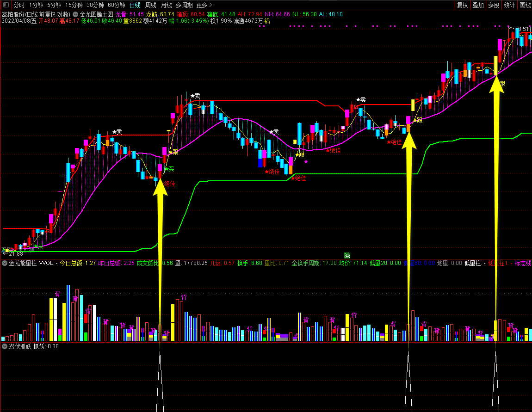Click the 额4142万 turnover amount
This screenshot has height=412, width=532.
tap(155, 21)
